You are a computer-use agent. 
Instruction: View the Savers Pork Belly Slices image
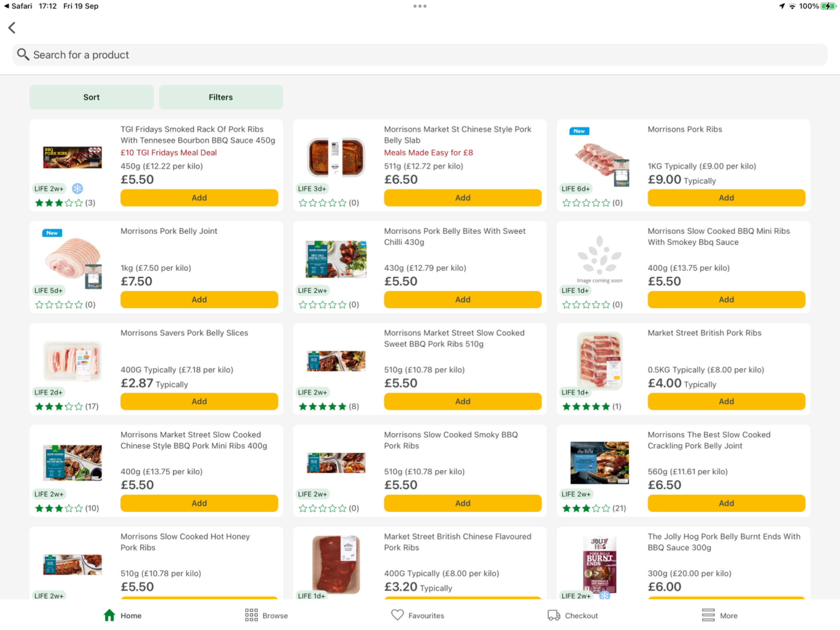tap(73, 361)
